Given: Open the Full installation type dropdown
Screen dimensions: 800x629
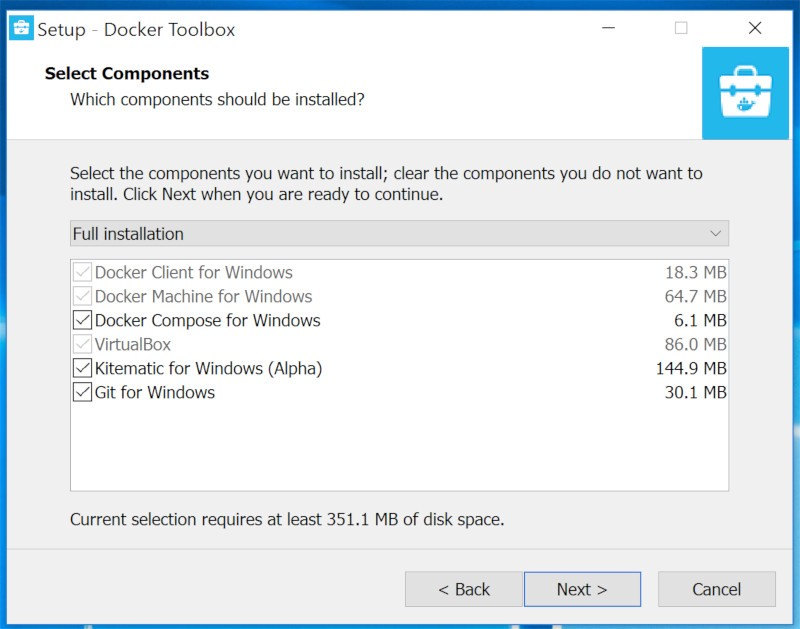Looking at the screenshot, I should tap(399, 234).
